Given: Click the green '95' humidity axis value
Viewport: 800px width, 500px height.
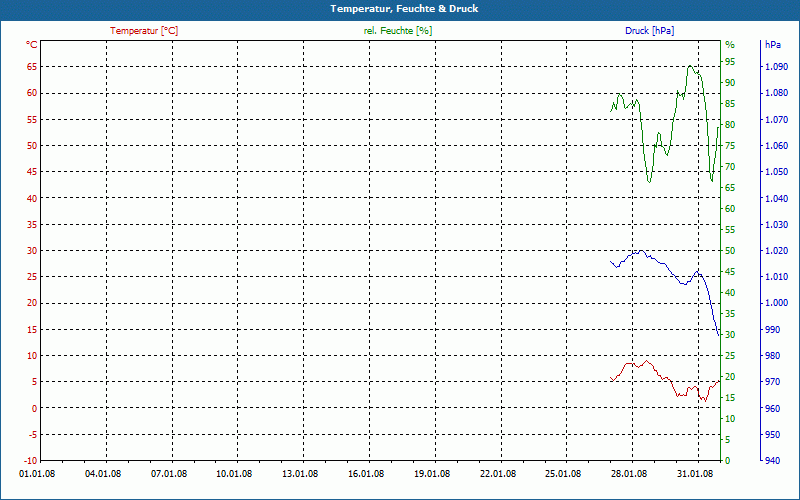Looking at the screenshot, I should (730, 62).
